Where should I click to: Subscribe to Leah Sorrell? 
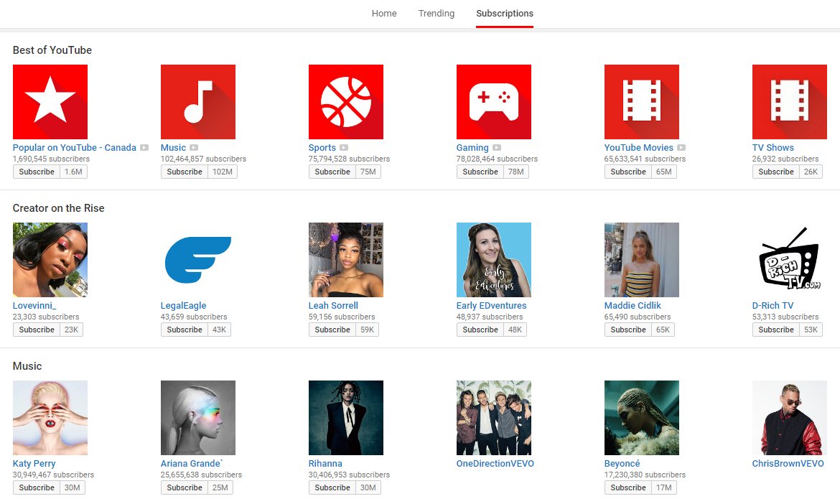(x=332, y=330)
